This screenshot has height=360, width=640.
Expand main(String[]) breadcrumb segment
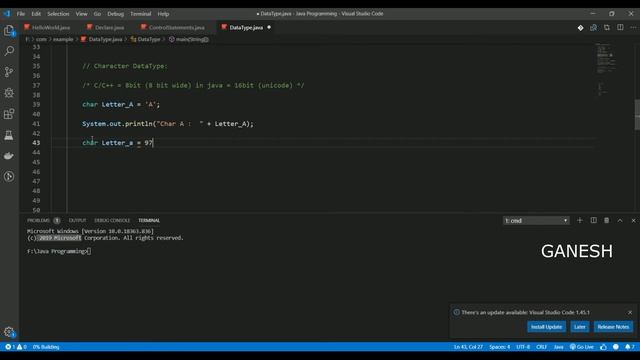[189, 40]
